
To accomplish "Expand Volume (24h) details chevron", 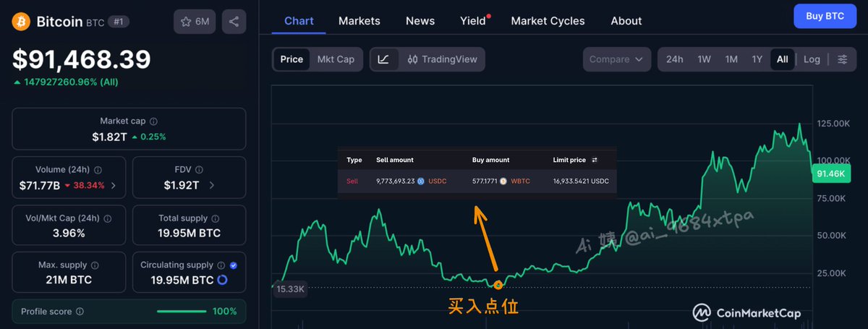I will click(114, 186).
